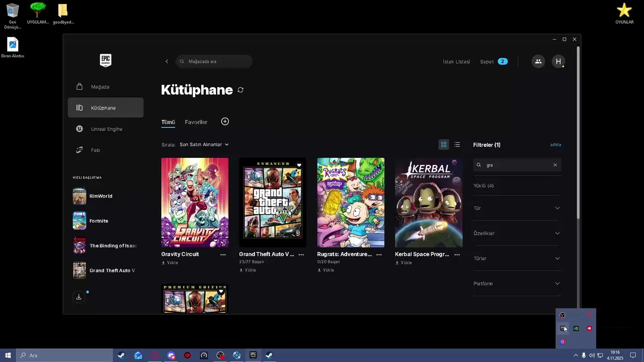This screenshot has width=644, height=362.
Task: Switch to the Favoriler tab
Action: pos(196,122)
